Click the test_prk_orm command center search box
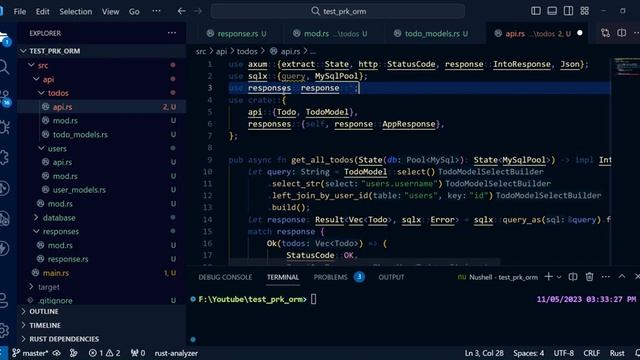The image size is (640, 360). click(x=338, y=11)
